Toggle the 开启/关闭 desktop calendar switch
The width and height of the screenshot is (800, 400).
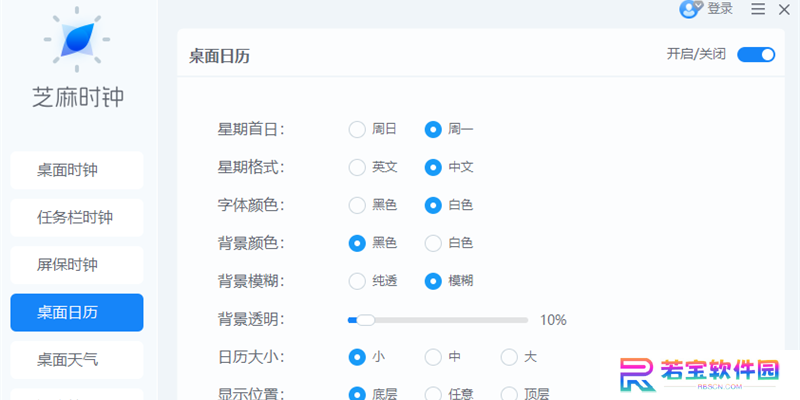[x=756, y=55]
